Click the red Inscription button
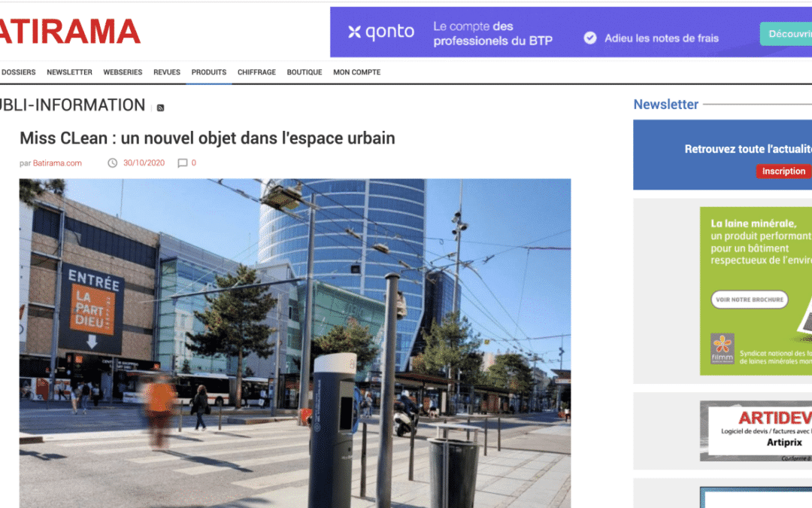Image resolution: width=812 pixels, height=508 pixels. 783,171
